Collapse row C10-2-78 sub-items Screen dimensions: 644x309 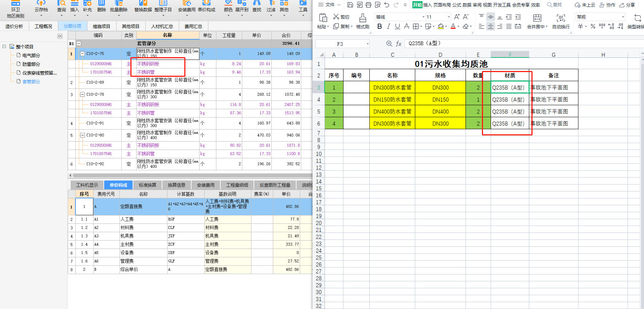click(x=82, y=94)
